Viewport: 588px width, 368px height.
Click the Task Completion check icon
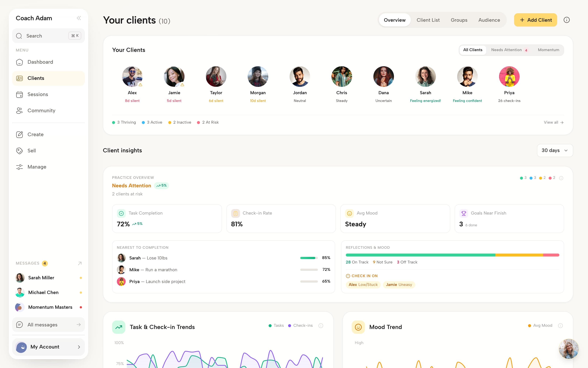click(121, 213)
